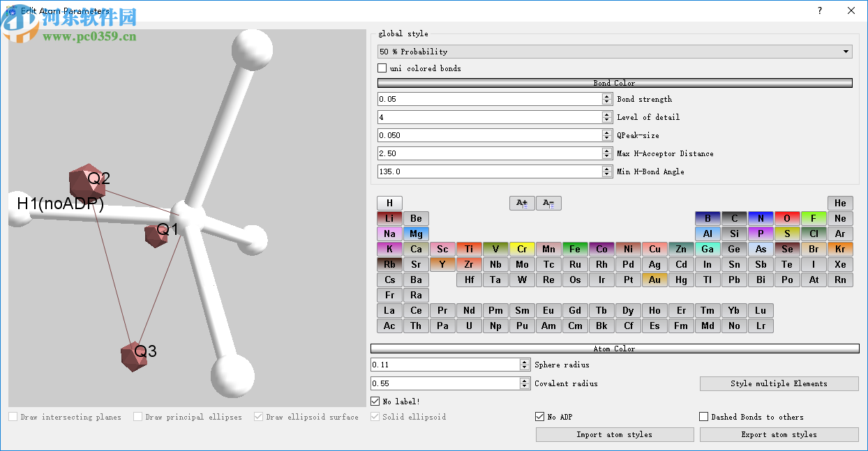Viewport: 868px width, 451px height.
Task: Choose the Chlorine (Cl) element
Action: tap(814, 234)
